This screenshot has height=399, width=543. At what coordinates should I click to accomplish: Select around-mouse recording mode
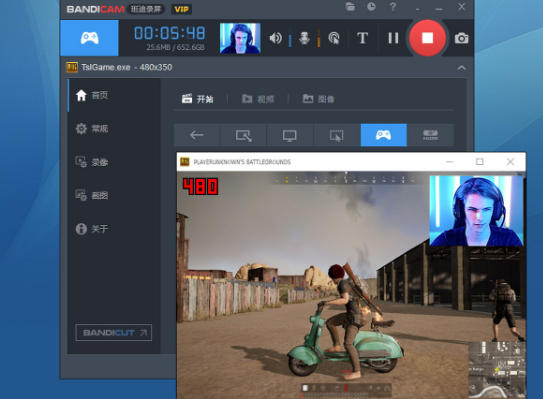[337, 135]
